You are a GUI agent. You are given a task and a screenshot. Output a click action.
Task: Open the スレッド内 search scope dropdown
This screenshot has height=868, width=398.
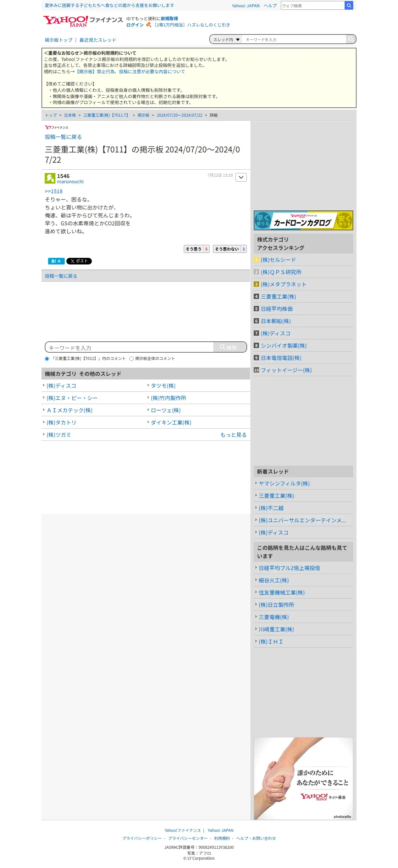226,39
